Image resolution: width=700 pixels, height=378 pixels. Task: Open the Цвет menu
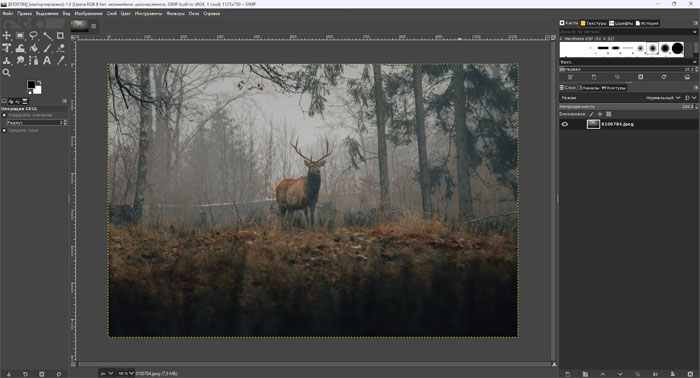coord(125,13)
